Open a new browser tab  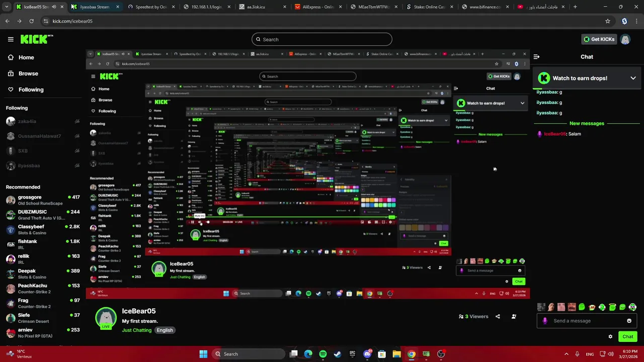pos(575,7)
